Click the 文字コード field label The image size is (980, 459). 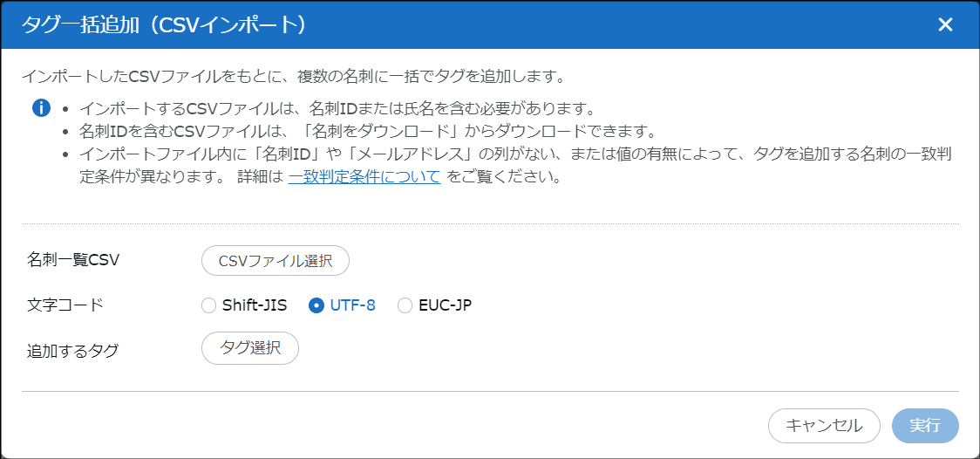(x=65, y=305)
